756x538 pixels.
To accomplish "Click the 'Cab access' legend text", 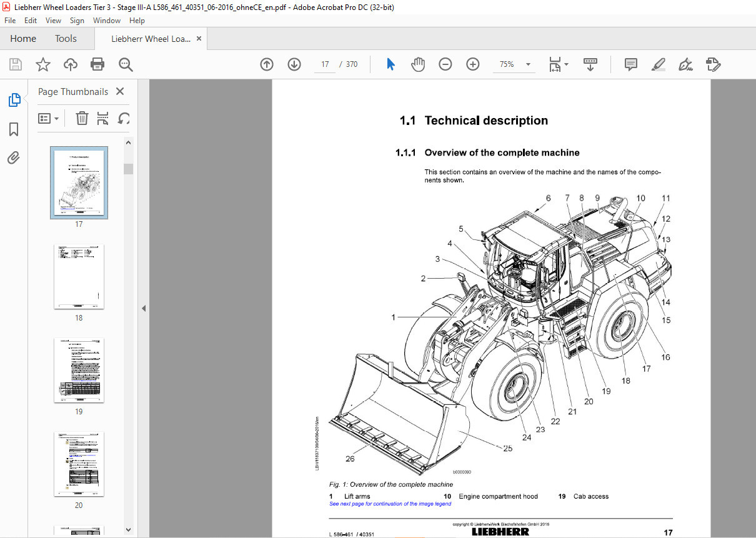I will [591, 496].
